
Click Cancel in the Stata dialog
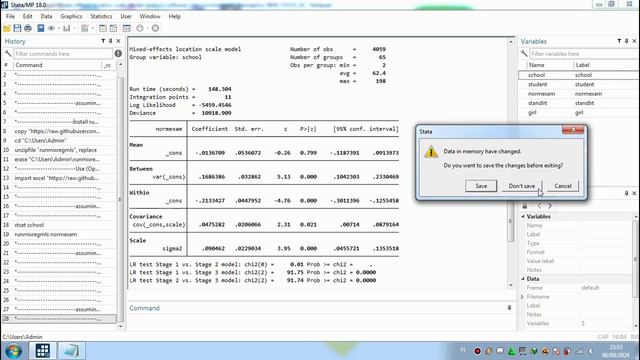(x=563, y=186)
